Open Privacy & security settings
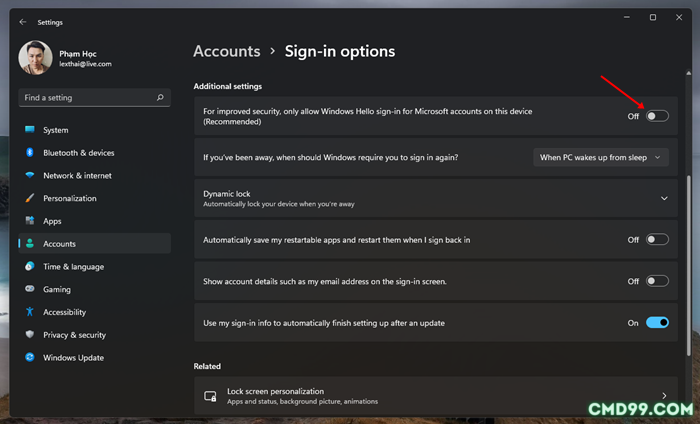Image resolution: width=700 pixels, height=424 pixels. pyautogui.click(x=94, y=335)
